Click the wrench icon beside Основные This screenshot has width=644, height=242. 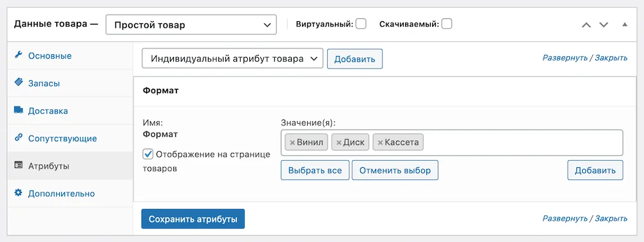coord(18,55)
